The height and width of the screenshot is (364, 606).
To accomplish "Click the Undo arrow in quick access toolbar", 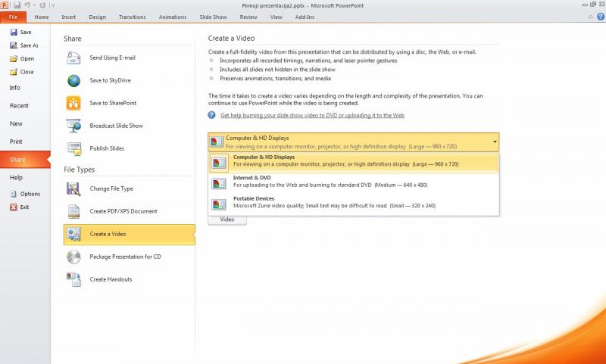I will pos(27,5).
